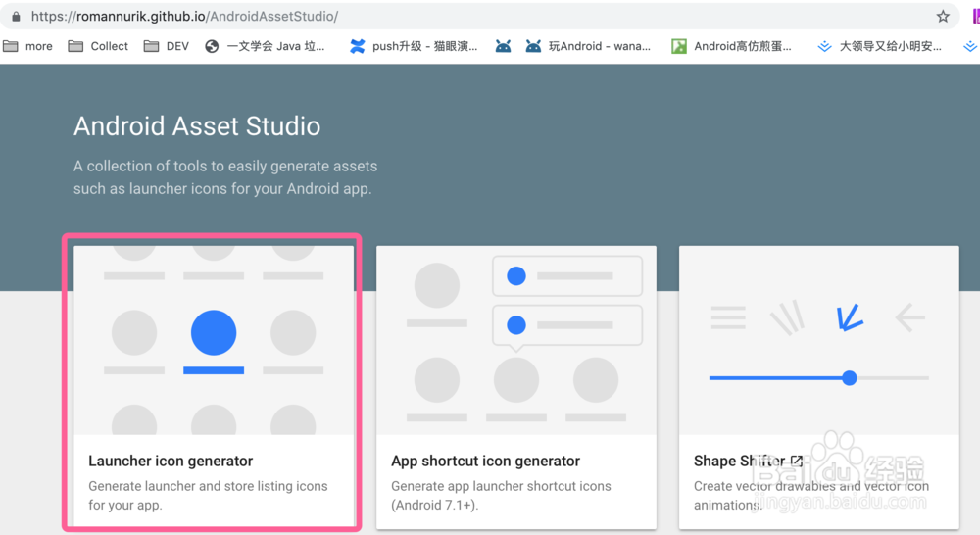
Task: Click the App shortcut icon generator thumbnail
Action: tap(516, 340)
